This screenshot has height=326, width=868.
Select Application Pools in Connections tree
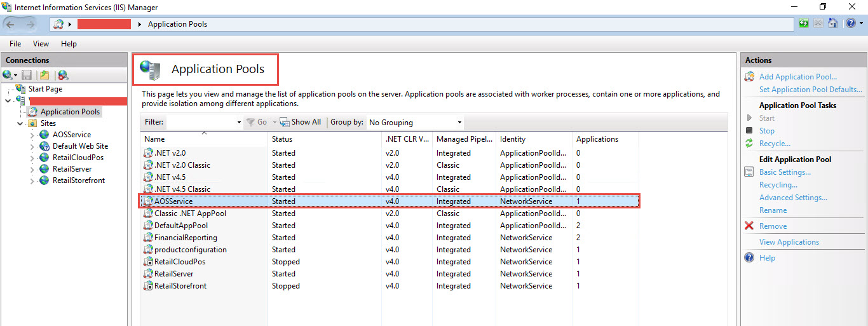[x=70, y=112]
